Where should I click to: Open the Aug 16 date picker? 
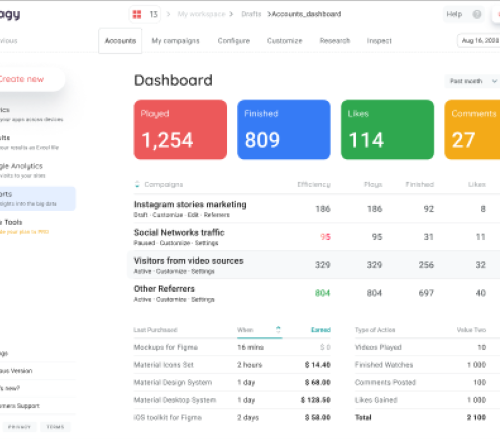pos(479,41)
